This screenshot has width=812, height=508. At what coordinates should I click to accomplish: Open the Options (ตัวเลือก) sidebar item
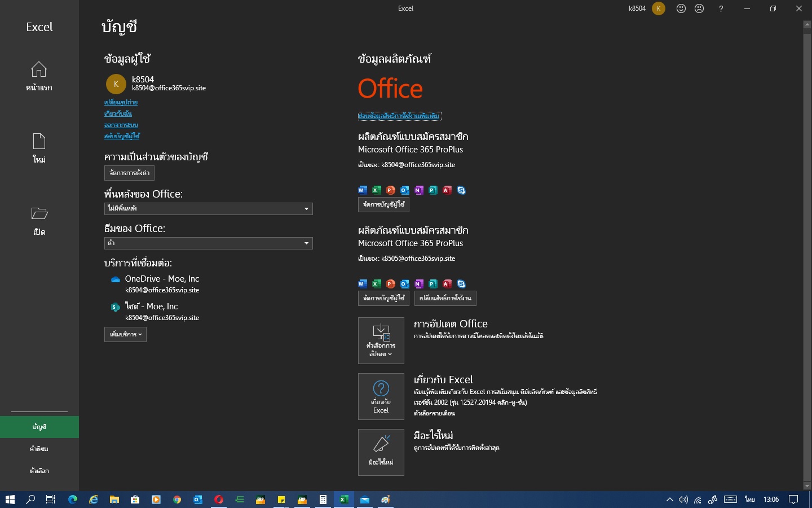[39, 471]
